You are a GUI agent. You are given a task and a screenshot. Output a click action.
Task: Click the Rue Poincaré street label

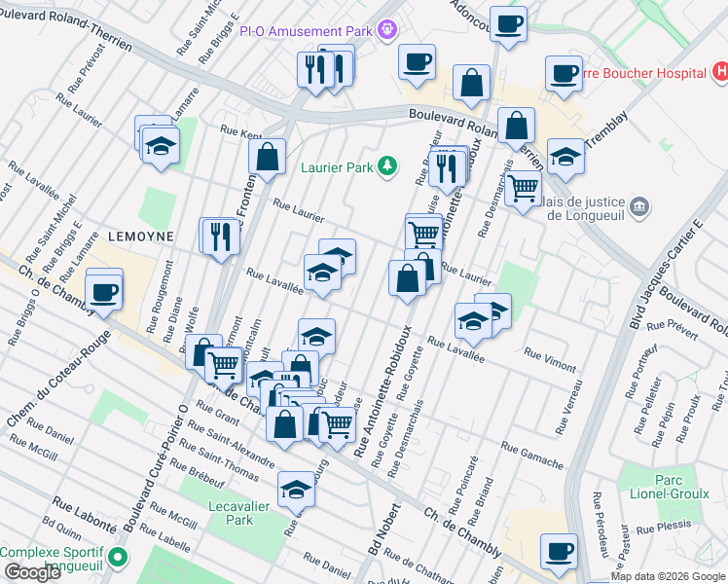coord(462,486)
